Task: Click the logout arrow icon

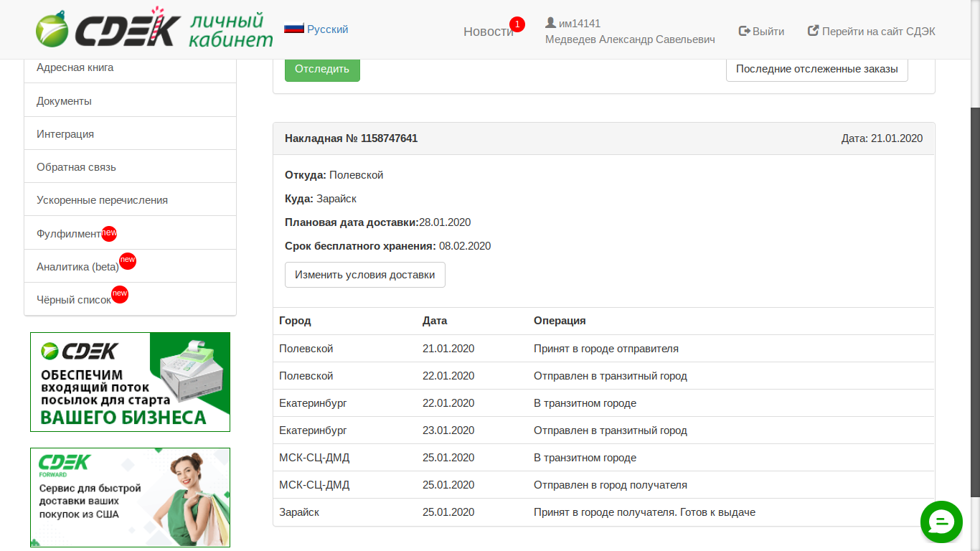Action: click(x=744, y=32)
